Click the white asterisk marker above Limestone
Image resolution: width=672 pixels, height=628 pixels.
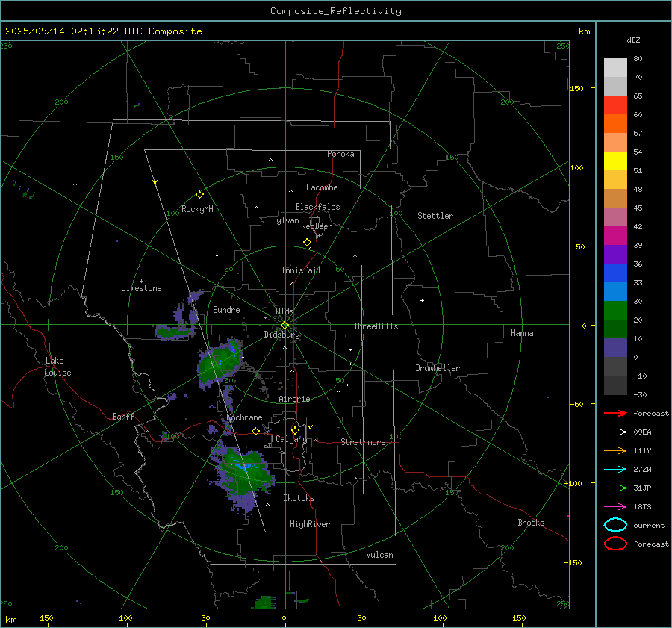[141, 282]
